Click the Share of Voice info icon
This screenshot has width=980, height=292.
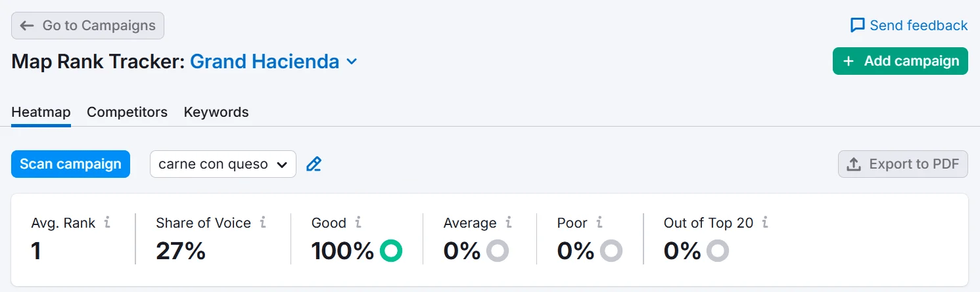(263, 222)
